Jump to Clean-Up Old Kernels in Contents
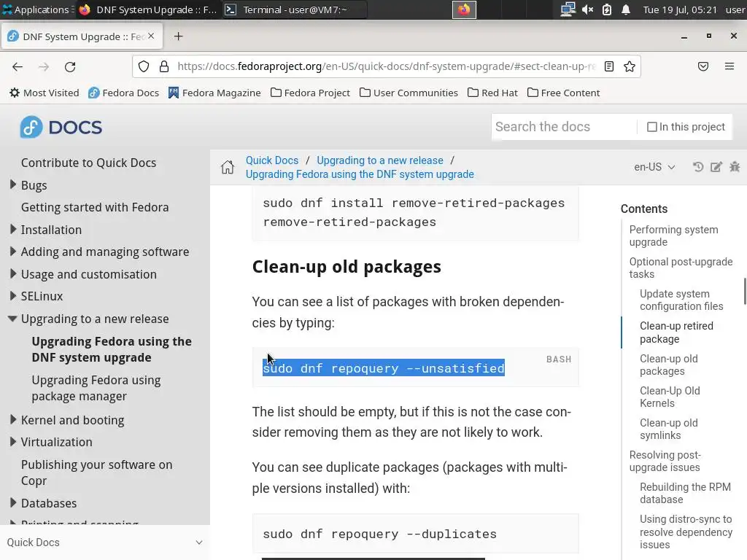The image size is (747, 560). (x=670, y=397)
